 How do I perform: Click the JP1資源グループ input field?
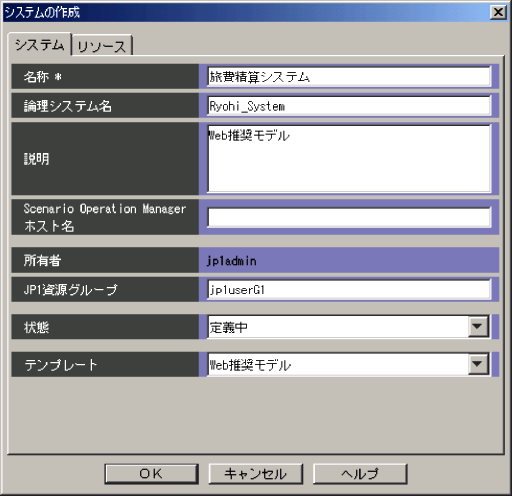pyautogui.click(x=349, y=290)
